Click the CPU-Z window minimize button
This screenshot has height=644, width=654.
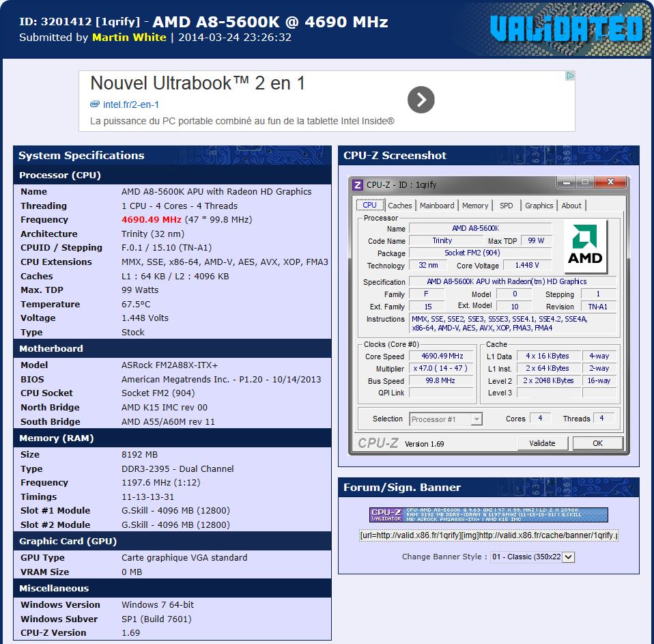(x=567, y=182)
